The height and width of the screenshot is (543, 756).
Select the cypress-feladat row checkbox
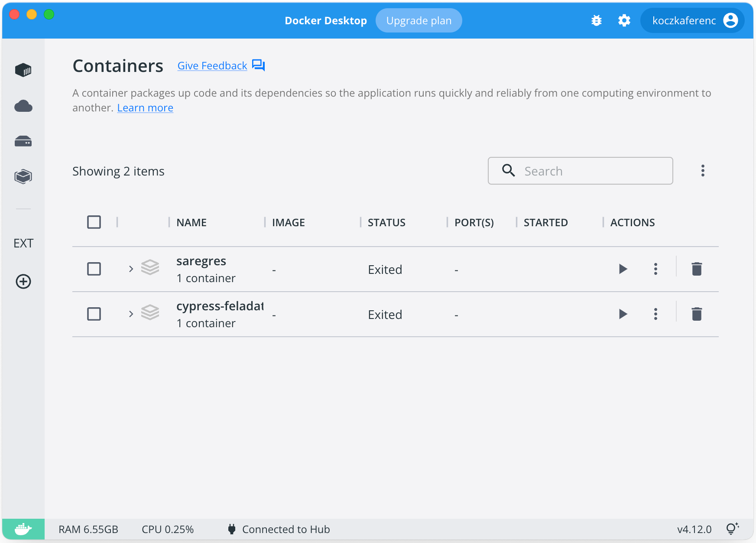(94, 314)
